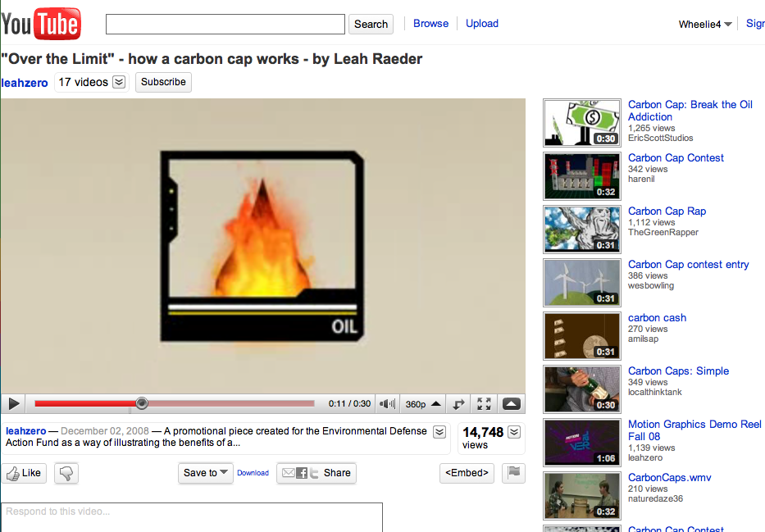Click the video frame showing the OIL flame

(x=263, y=246)
